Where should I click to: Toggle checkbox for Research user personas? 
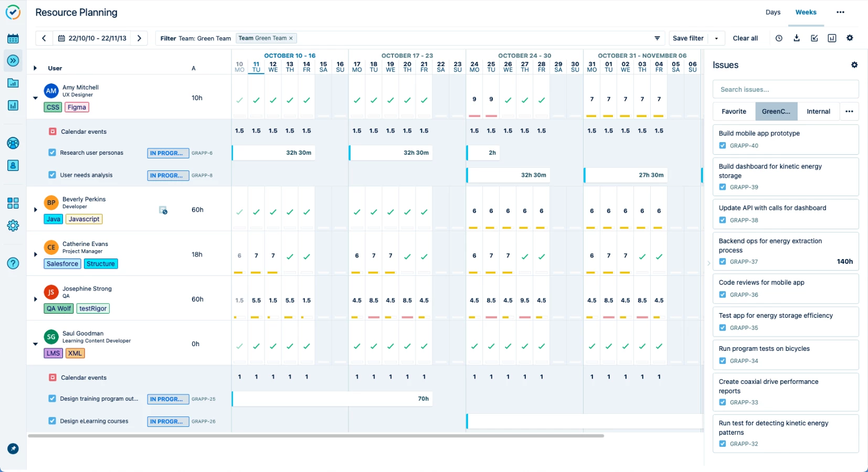tap(52, 153)
